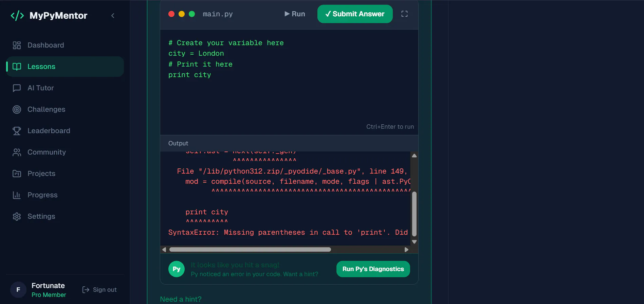Select the Lessons menu item

[65, 67]
